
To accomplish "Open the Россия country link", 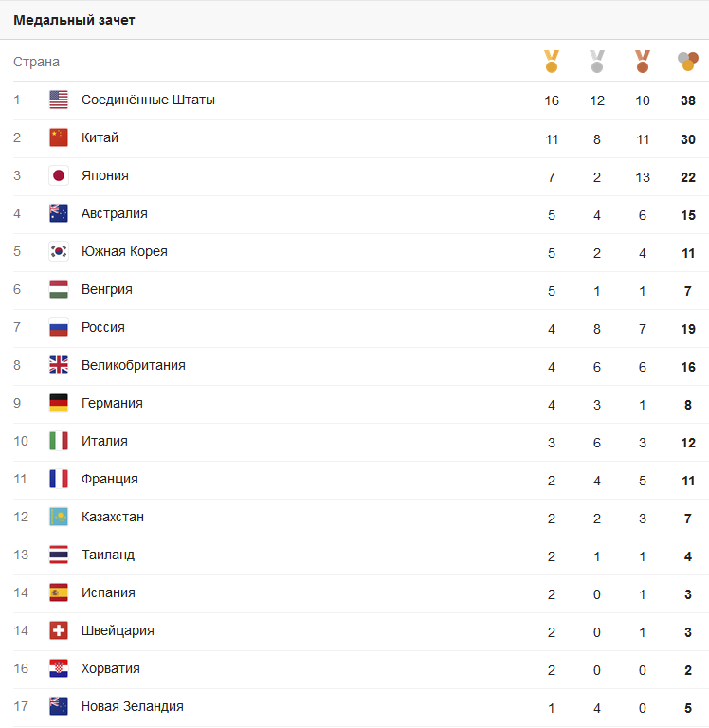I will point(103,327).
